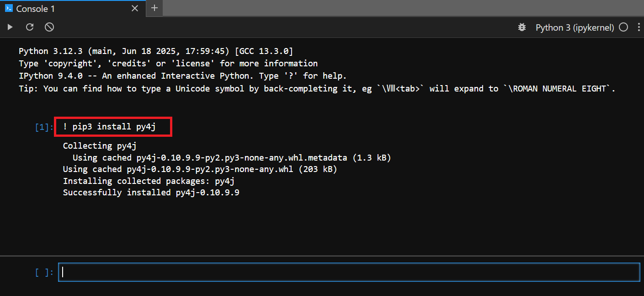
Task: Click 'Installing collected packages: py4j' line
Action: tap(149, 181)
